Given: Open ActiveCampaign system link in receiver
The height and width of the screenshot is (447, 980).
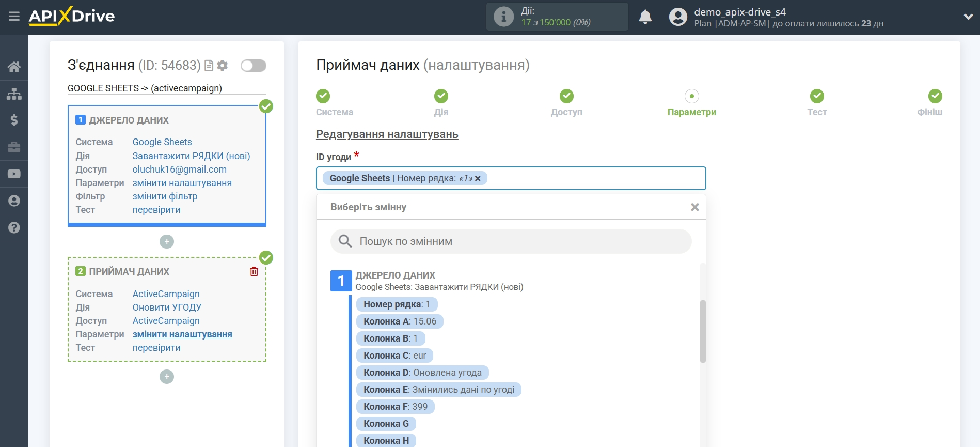Looking at the screenshot, I should 166,294.
